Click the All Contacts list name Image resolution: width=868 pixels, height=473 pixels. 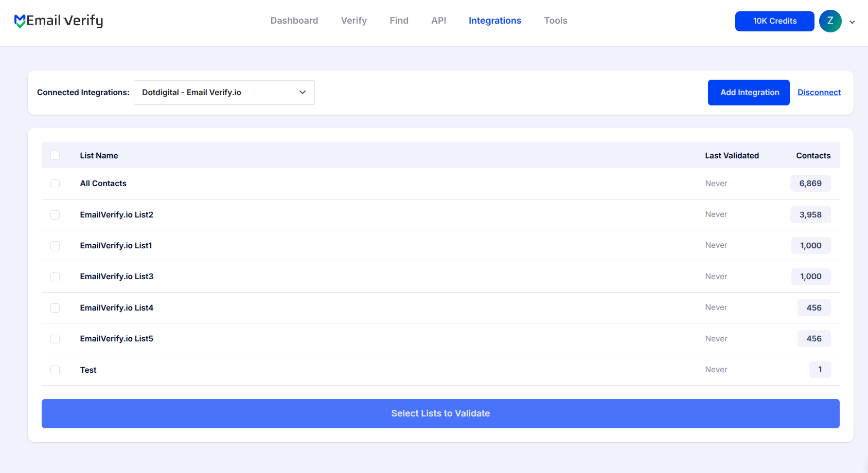pos(103,184)
